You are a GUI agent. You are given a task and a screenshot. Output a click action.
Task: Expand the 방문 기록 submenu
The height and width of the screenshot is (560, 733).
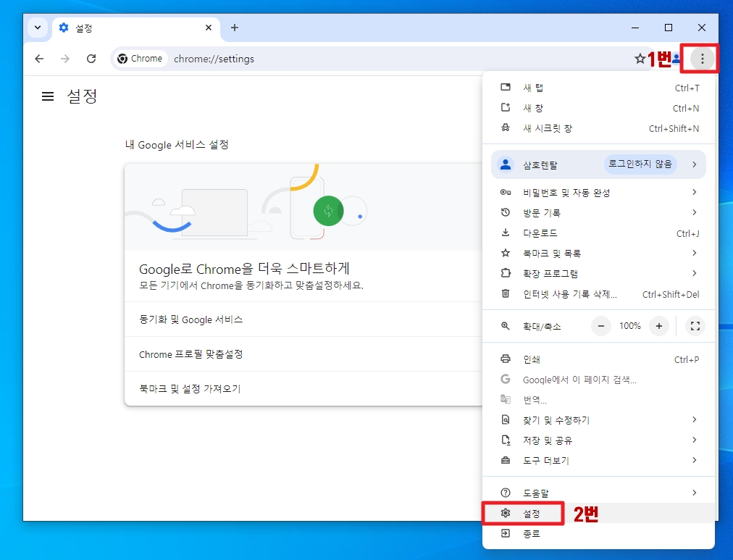[x=598, y=213]
